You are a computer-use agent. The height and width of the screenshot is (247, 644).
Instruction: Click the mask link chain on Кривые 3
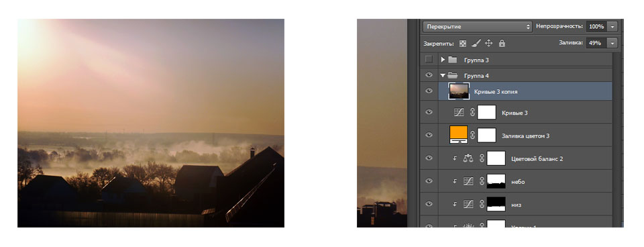(x=472, y=112)
